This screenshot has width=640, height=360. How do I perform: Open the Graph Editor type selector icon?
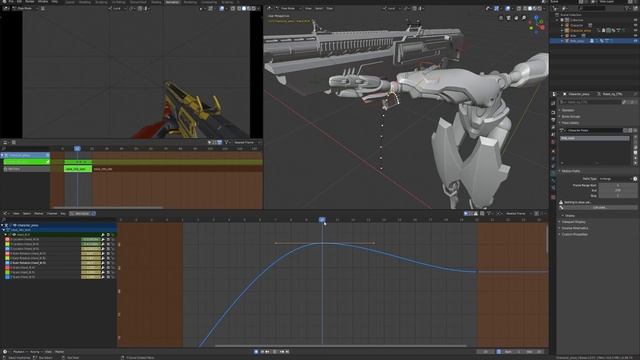(x=5, y=213)
